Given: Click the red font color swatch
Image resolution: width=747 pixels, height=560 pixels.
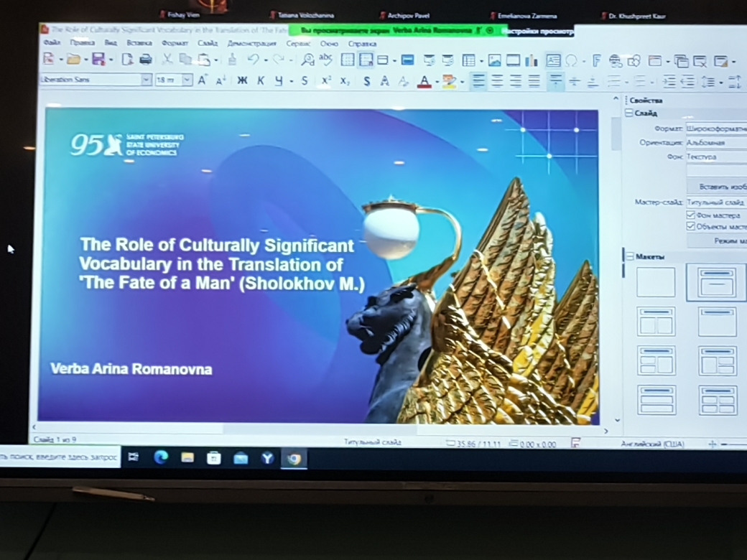Looking at the screenshot, I should point(424,82).
